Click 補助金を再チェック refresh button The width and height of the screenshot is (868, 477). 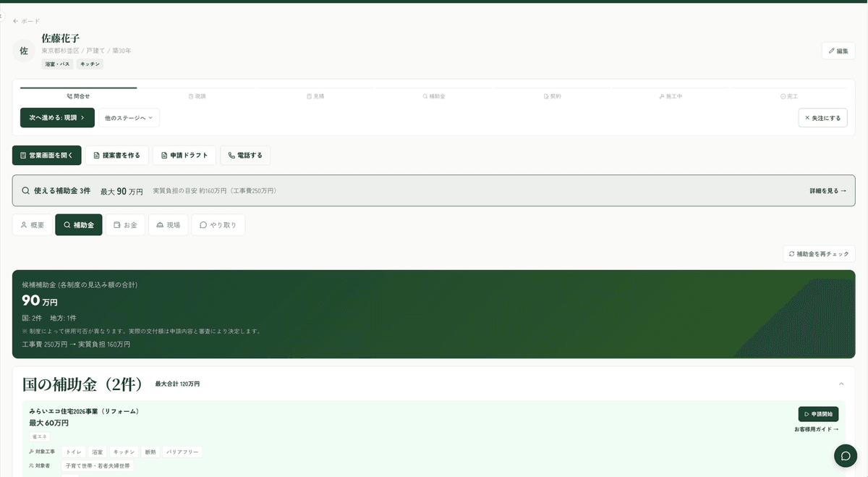click(x=819, y=254)
